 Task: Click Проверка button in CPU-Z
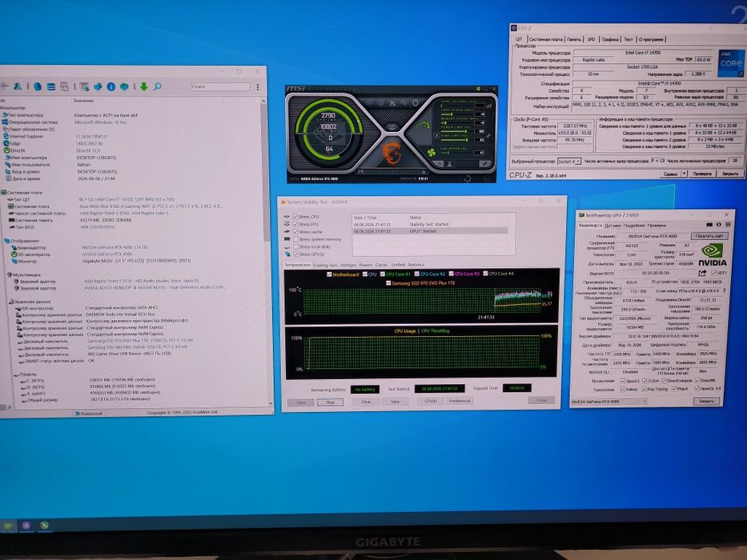[x=702, y=174]
